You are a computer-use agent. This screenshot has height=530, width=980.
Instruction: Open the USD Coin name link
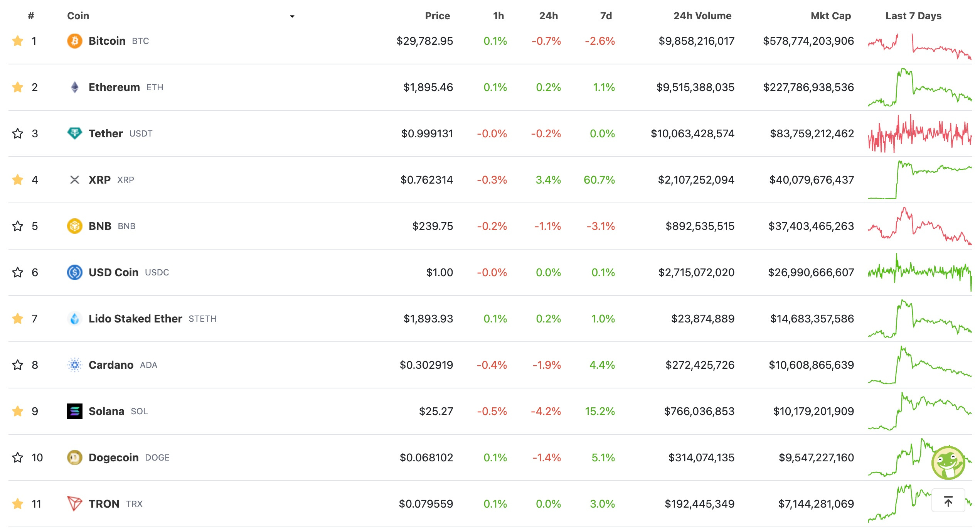click(113, 272)
